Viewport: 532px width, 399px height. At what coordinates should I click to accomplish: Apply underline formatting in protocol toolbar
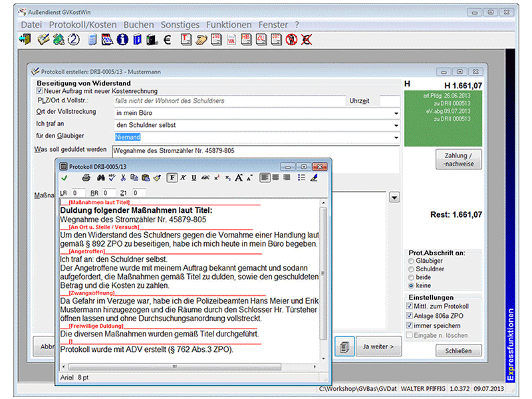pyautogui.click(x=194, y=178)
